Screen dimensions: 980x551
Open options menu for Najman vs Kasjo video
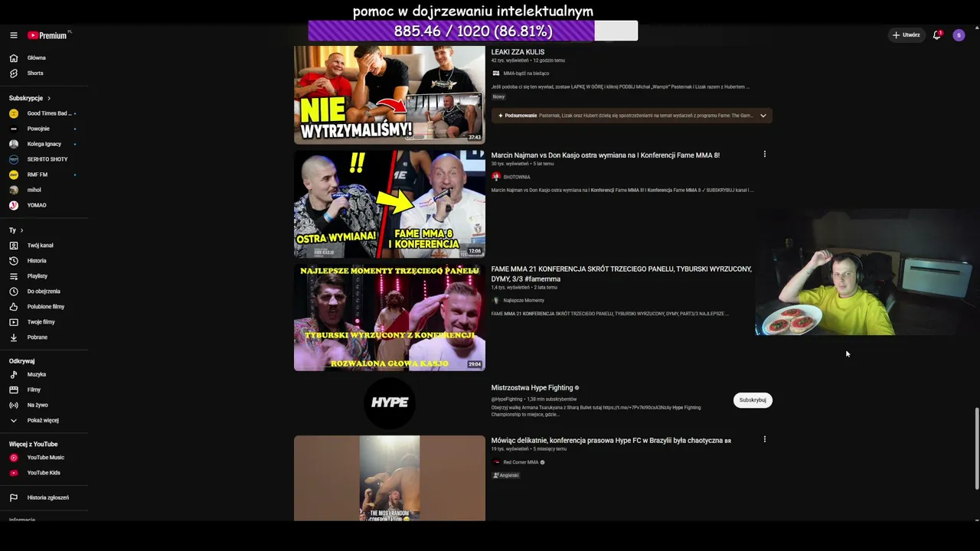click(764, 155)
